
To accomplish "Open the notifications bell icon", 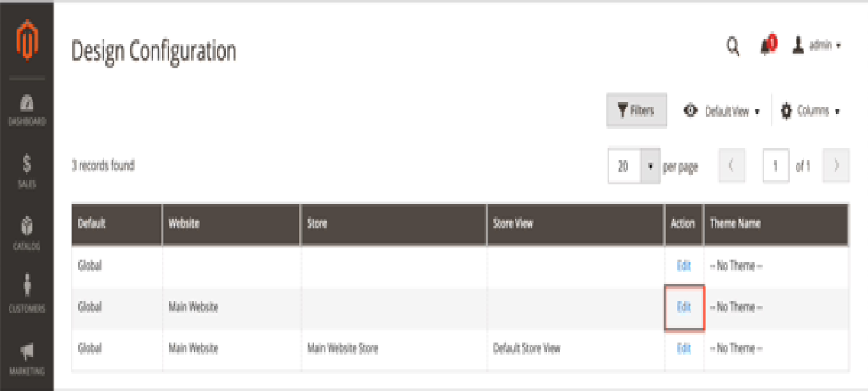I will tap(767, 46).
